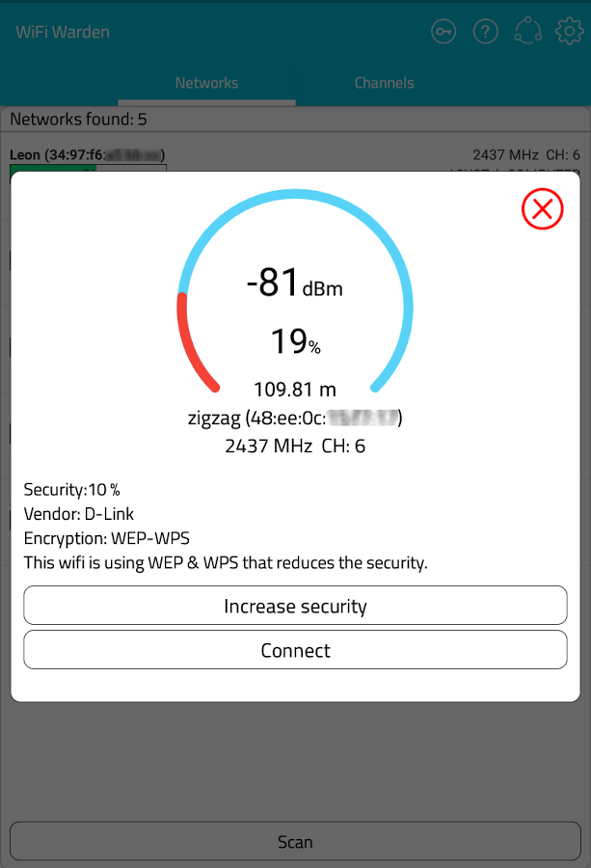Tap the -81 dBm reading
Image resolution: width=591 pixels, height=868 pixels.
[295, 283]
